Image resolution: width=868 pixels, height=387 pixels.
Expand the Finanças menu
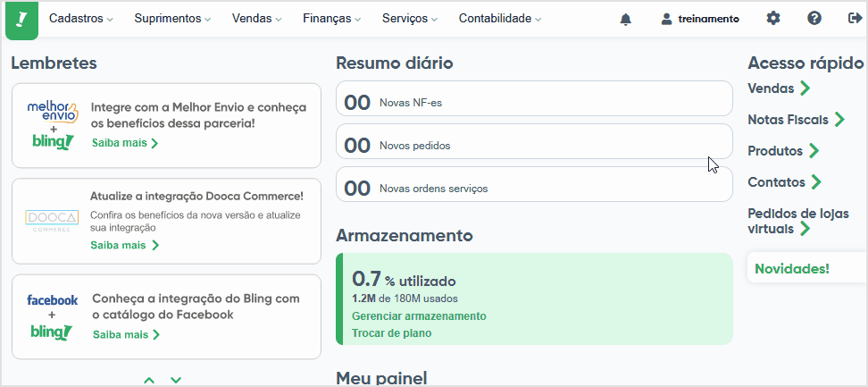(331, 19)
